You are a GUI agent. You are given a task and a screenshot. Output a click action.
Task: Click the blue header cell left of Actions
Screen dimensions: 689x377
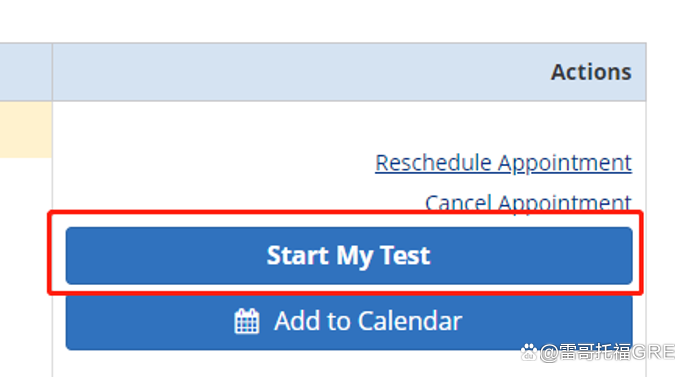[x=25, y=72]
